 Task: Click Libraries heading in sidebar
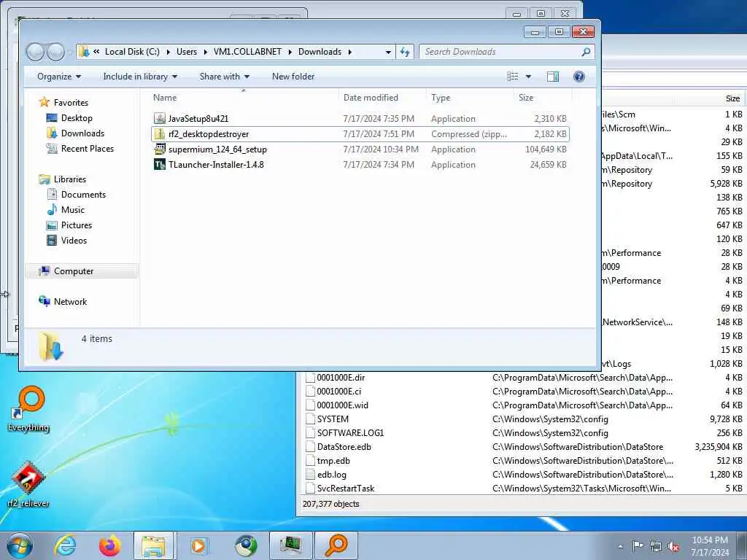click(x=63, y=179)
